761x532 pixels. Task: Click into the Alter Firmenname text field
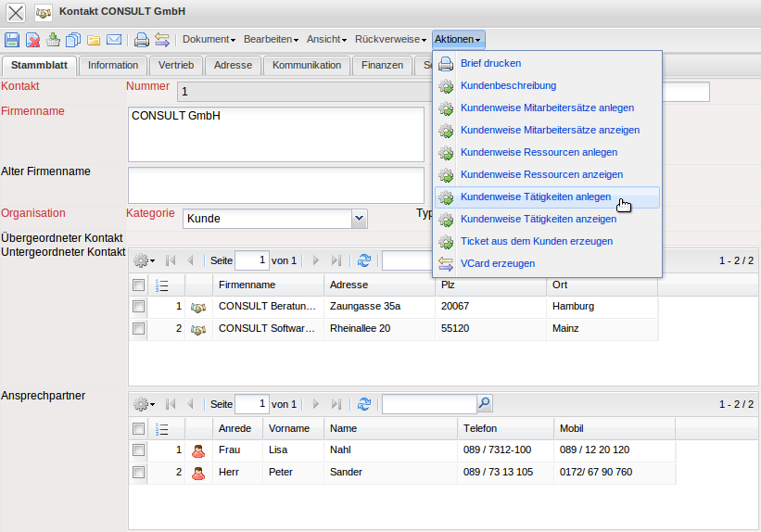click(x=275, y=184)
